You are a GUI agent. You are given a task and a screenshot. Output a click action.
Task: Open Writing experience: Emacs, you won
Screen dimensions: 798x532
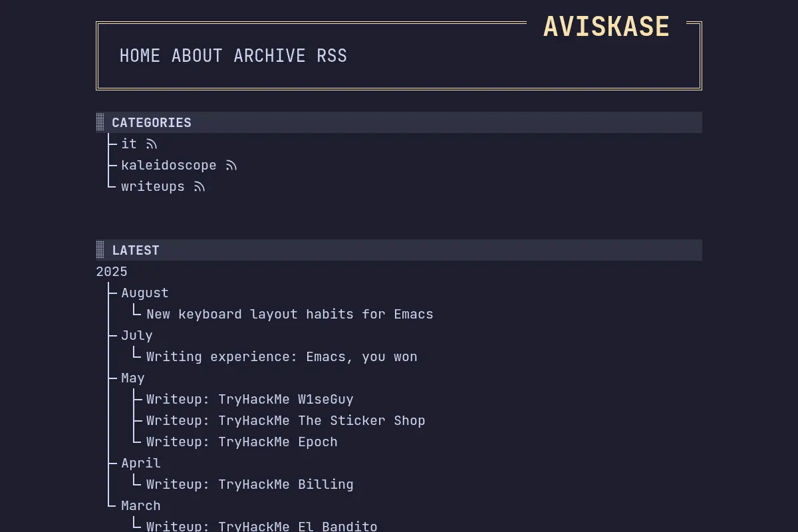(x=282, y=356)
